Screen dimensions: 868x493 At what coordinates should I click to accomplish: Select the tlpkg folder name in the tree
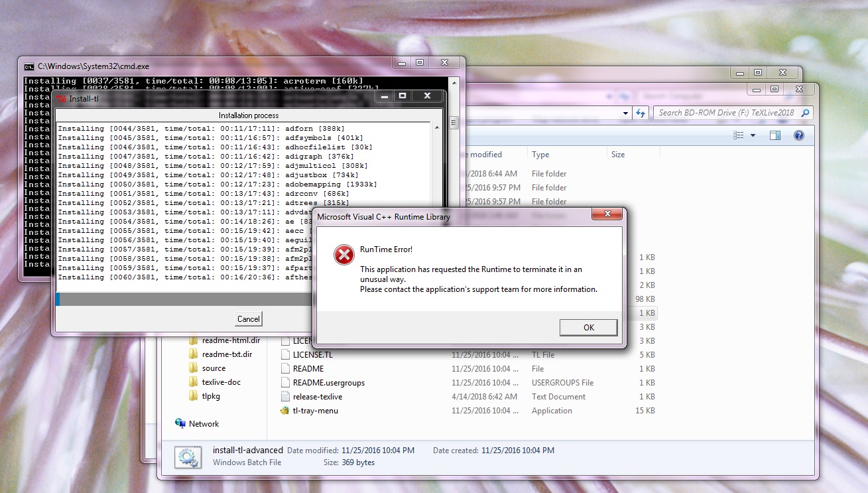click(x=211, y=396)
